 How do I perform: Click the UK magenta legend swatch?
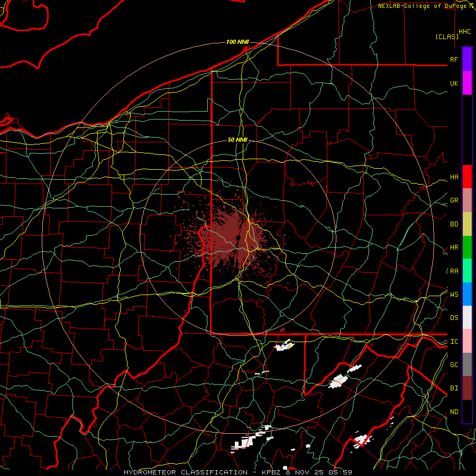click(x=467, y=83)
